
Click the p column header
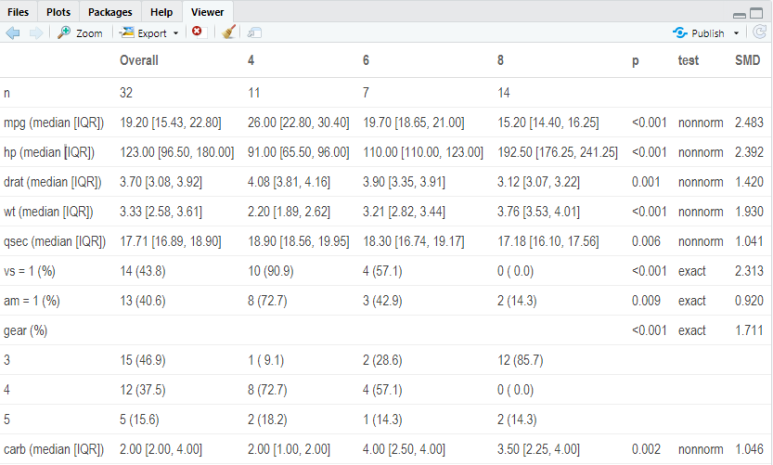tap(635, 61)
